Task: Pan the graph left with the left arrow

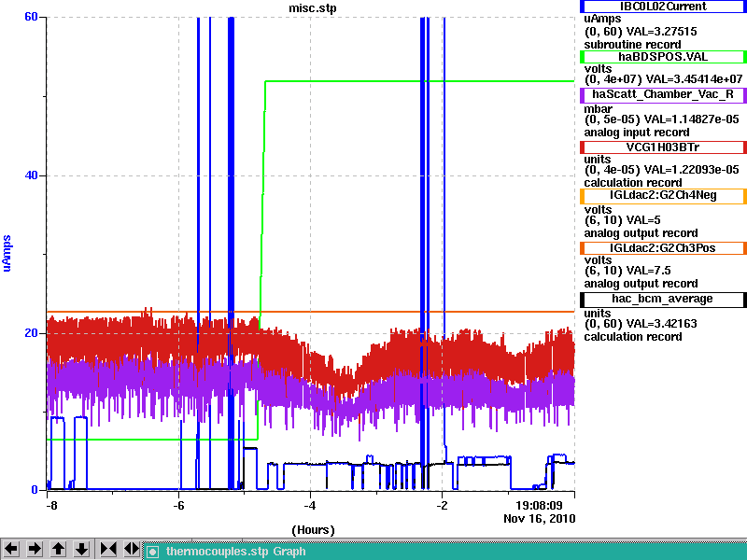Action: tap(11, 549)
